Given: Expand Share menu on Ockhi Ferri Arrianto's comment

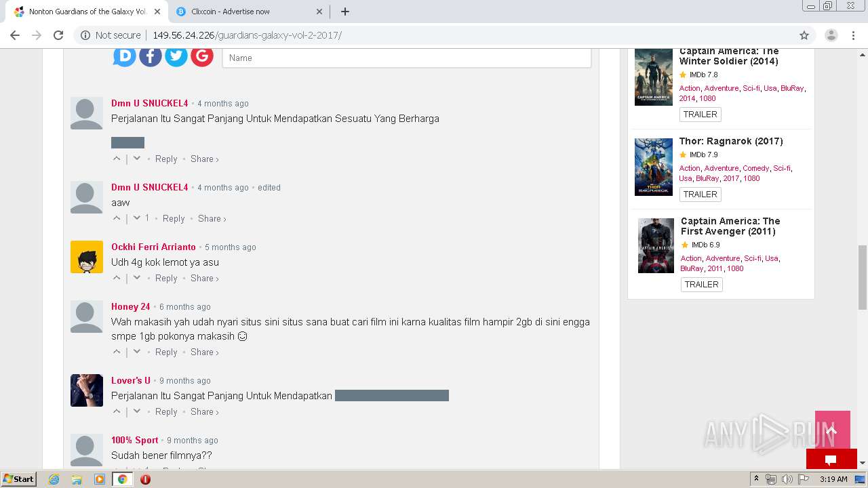Looking at the screenshot, I should pos(204,278).
